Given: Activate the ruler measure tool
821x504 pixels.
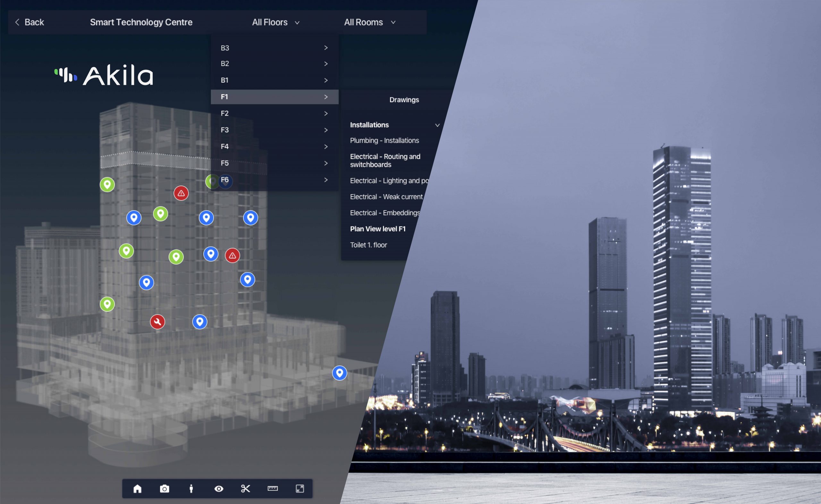Looking at the screenshot, I should tap(273, 488).
